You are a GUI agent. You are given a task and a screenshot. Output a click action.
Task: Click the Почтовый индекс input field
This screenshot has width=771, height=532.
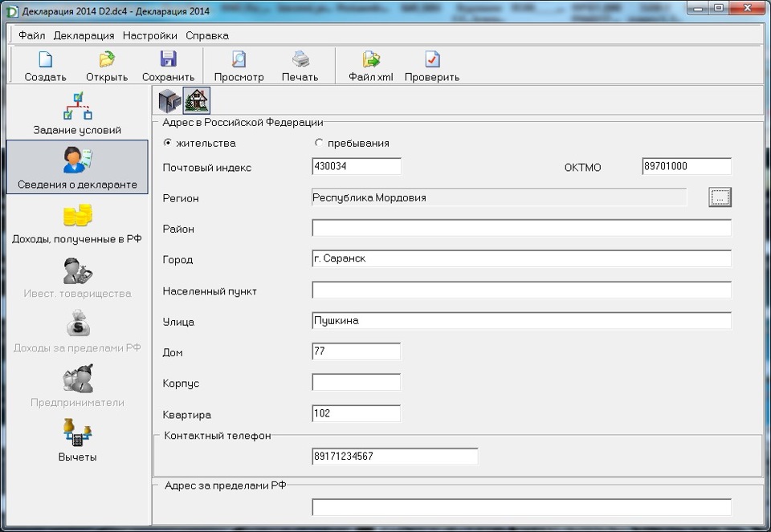tap(356, 167)
